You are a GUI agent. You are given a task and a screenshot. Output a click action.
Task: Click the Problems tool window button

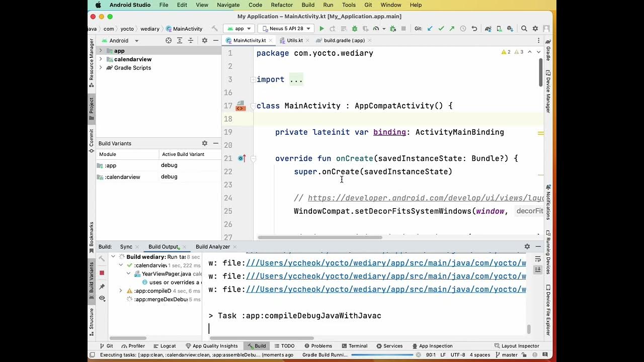point(317,346)
